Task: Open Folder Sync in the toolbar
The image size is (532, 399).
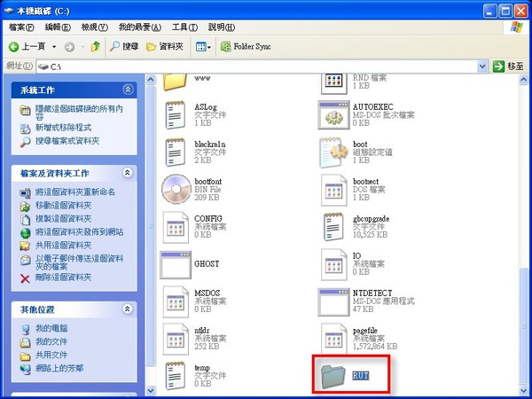Action: tap(246, 46)
